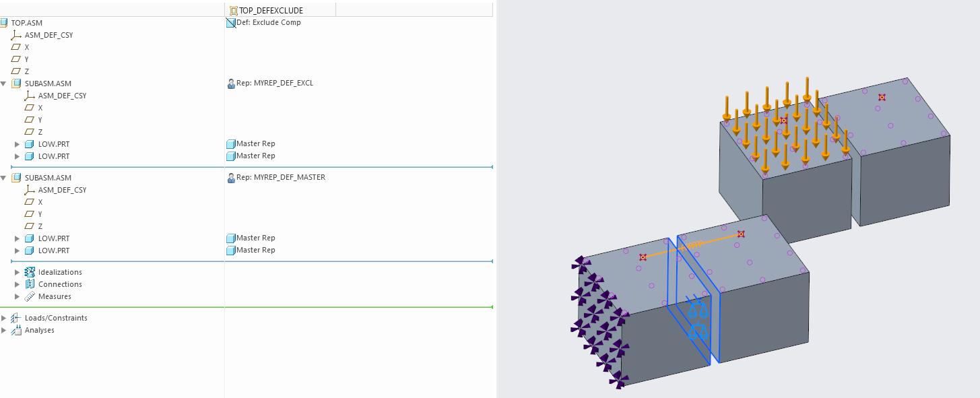This screenshot has width=980, height=398.
Task: Click the Connections icon in the tree
Action: click(29, 284)
